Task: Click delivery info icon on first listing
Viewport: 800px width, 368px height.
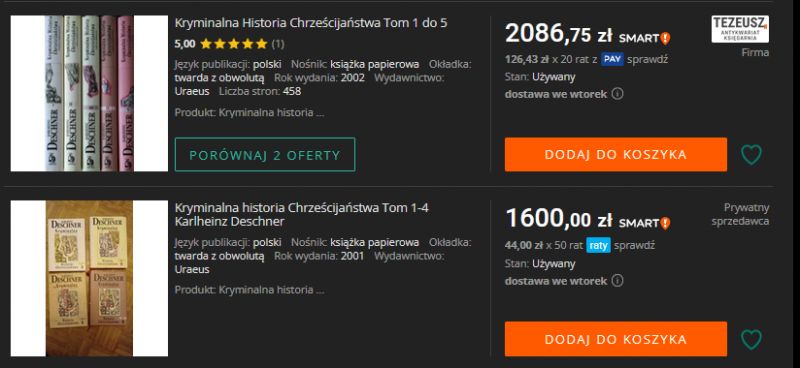Action: pyautogui.click(x=617, y=94)
